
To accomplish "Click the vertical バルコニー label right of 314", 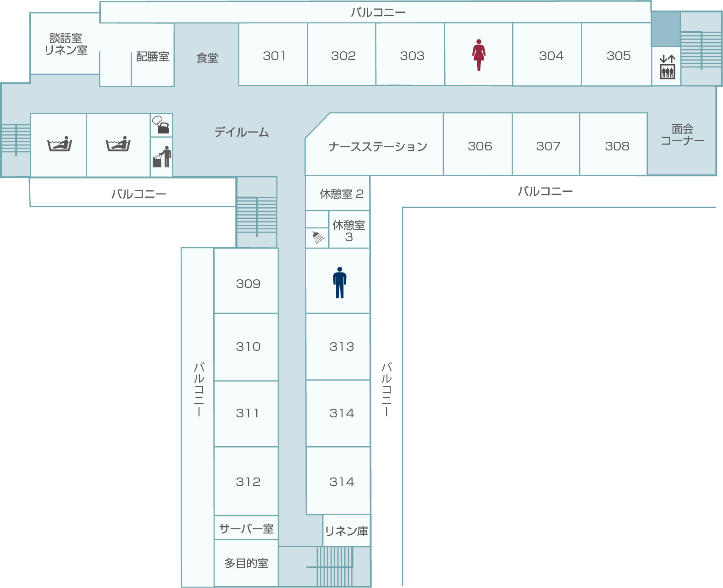I will [x=386, y=389].
